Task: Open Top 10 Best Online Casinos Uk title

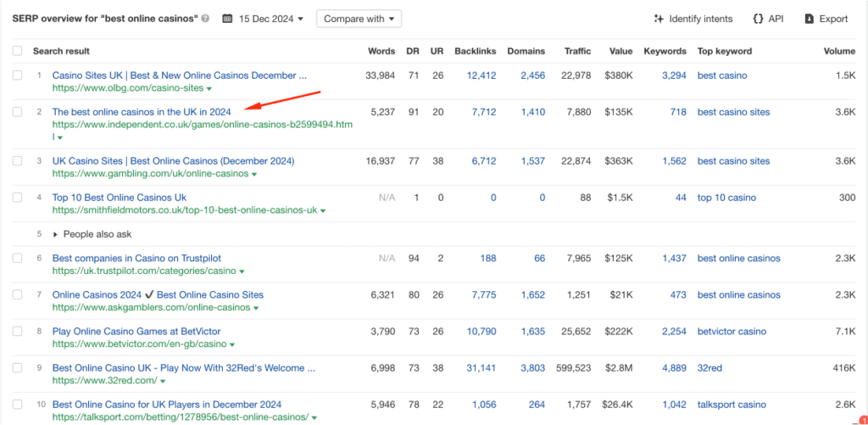Action: tap(120, 198)
